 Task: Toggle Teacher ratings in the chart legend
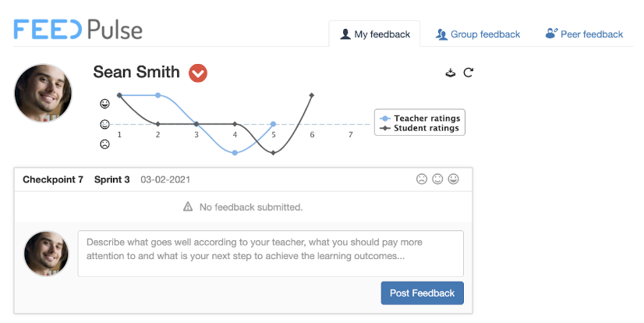[x=419, y=119]
